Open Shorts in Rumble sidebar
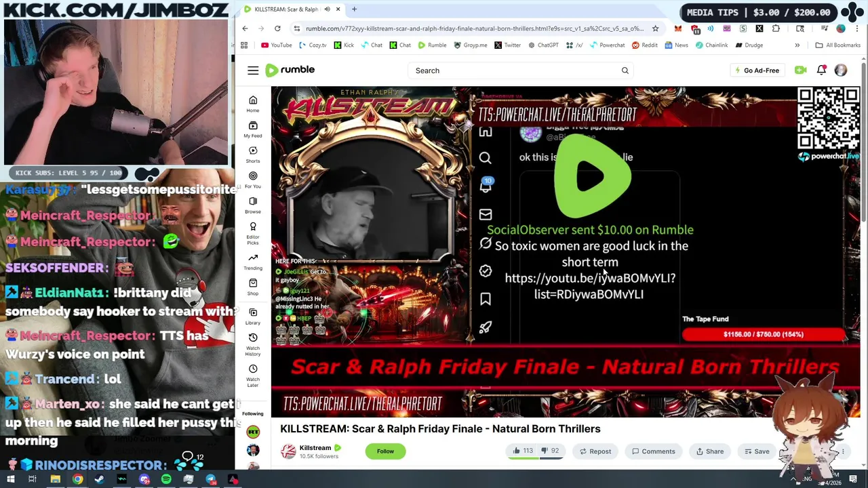868x488 pixels. point(253,155)
